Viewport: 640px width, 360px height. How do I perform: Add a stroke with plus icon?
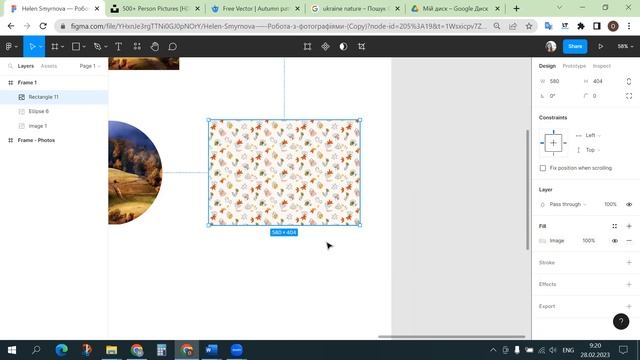point(629,262)
